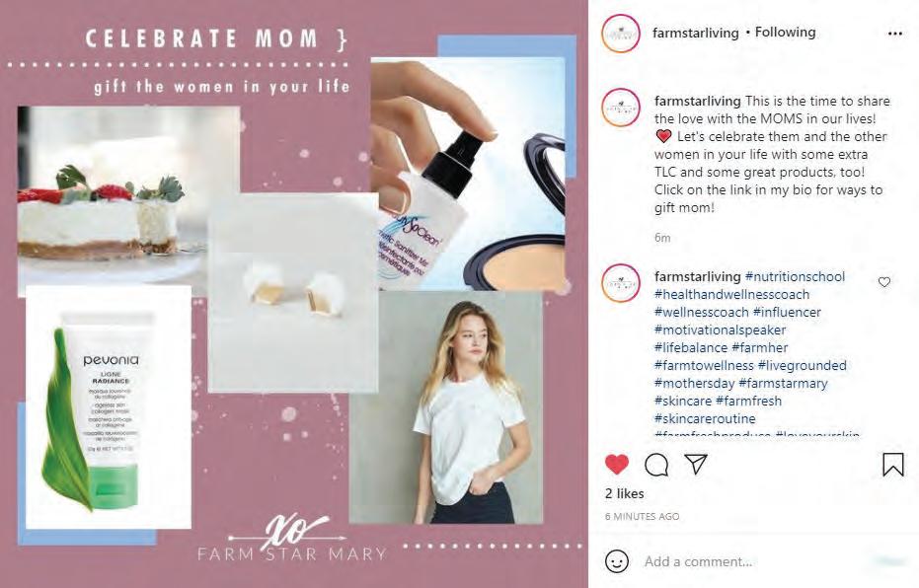Open emoji picker smiley icon
The width and height of the screenshot is (919, 588).
[x=617, y=561]
